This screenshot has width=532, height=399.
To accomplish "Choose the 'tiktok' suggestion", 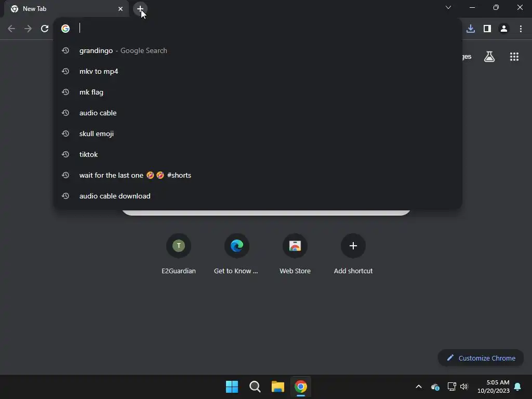I will click(258, 154).
